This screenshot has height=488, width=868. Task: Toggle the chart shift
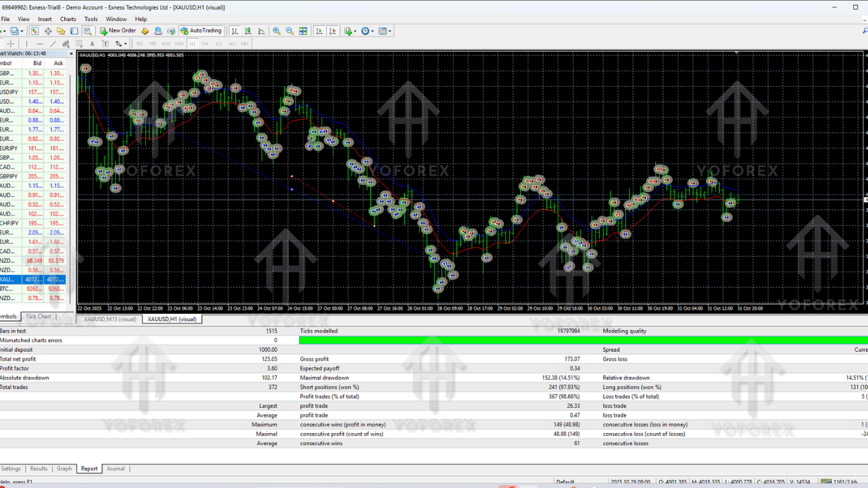coord(332,30)
